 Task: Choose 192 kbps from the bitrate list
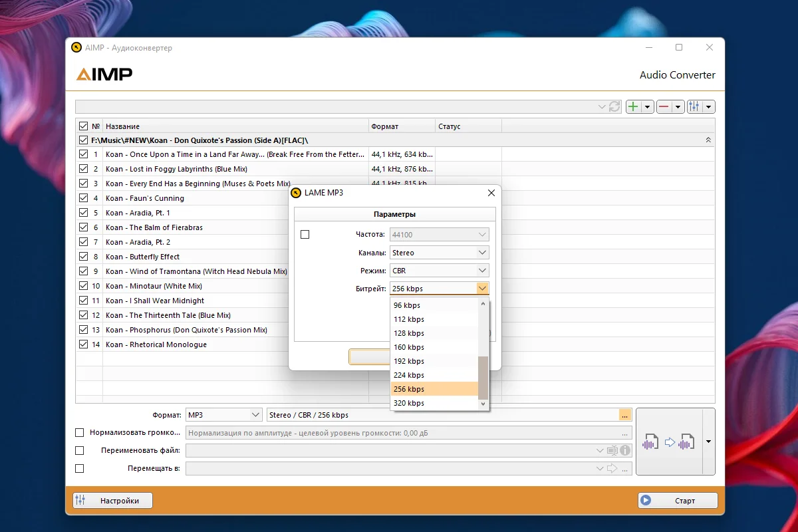coord(434,361)
